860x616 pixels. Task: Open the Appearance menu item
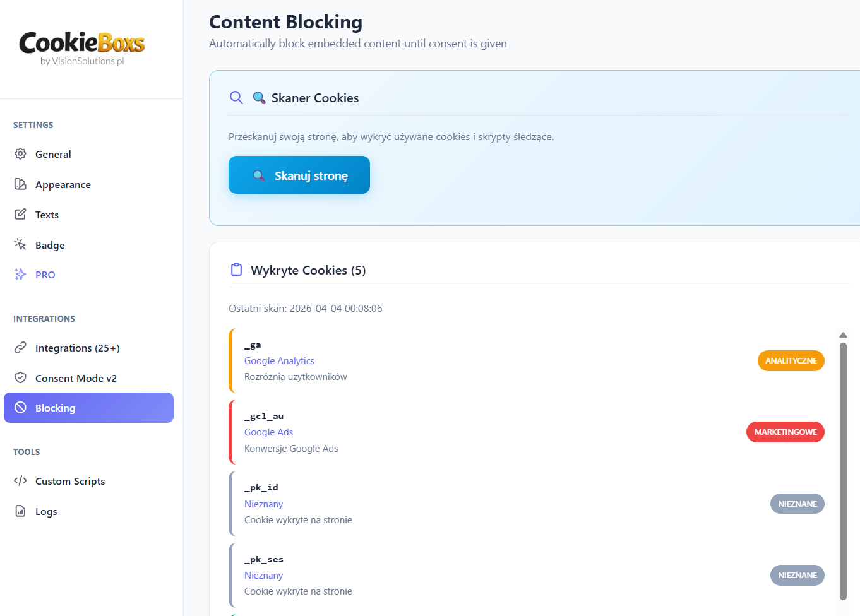(x=63, y=184)
